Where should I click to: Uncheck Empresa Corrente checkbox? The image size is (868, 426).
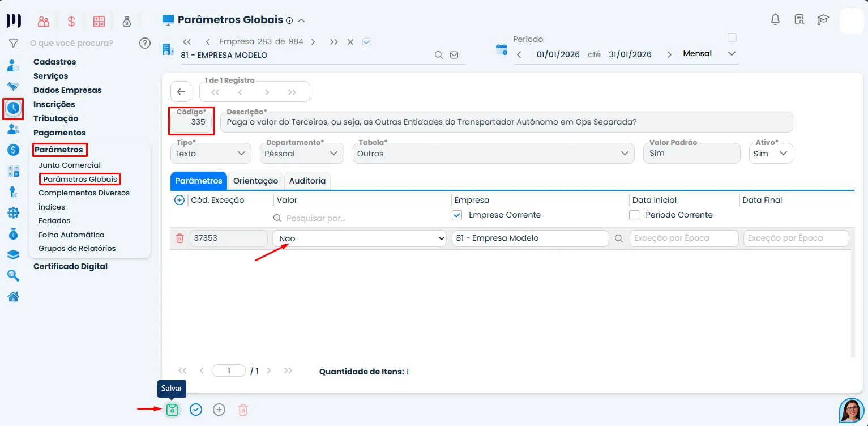[x=457, y=215]
